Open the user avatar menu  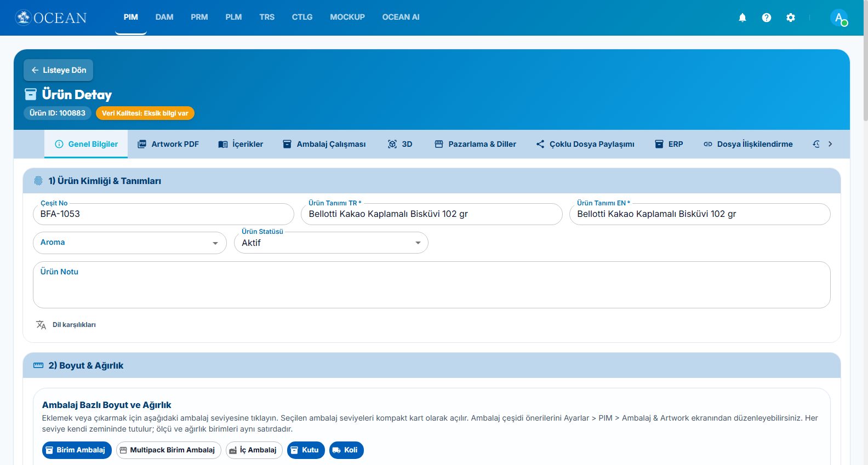point(839,18)
